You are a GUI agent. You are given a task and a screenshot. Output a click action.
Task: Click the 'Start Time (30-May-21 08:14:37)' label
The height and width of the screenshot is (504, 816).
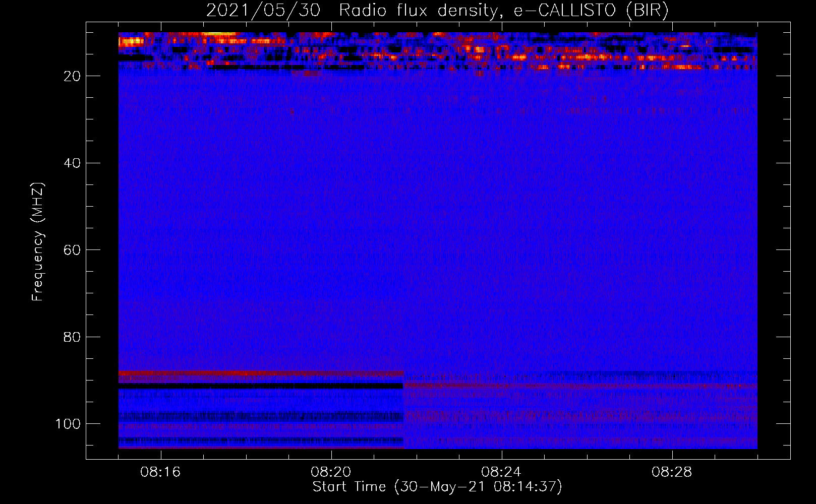click(x=437, y=487)
